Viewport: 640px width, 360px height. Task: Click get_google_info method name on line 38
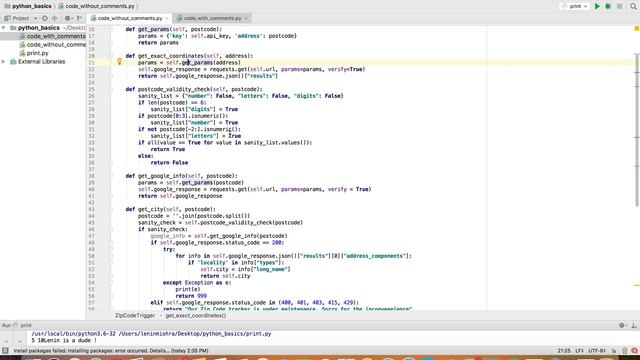(x=161, y=176)
